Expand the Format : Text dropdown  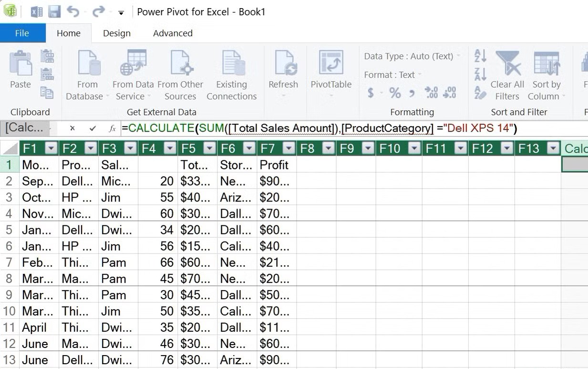pos(420,75)
